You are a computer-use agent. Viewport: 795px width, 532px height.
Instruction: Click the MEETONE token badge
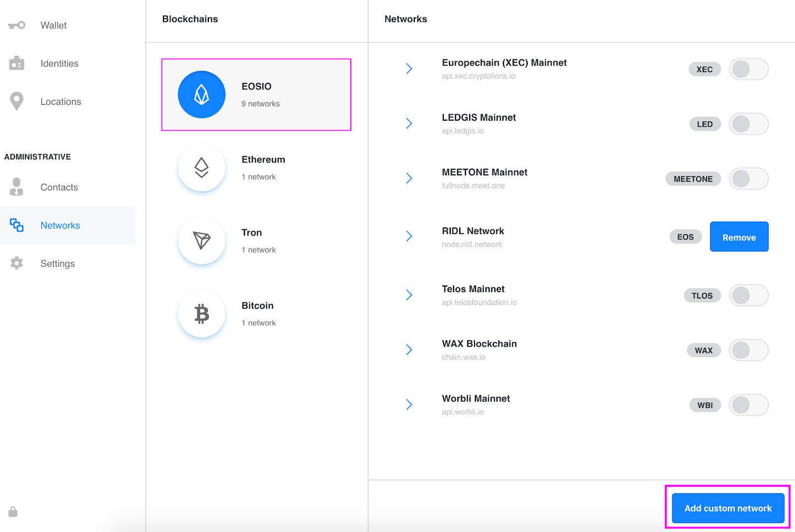(x=693, y=179)
